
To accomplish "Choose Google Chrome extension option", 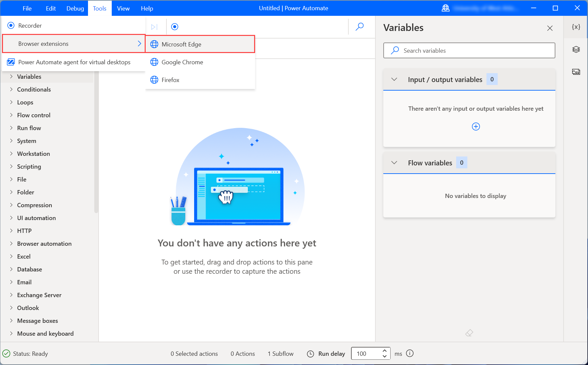I will (200, 62).
